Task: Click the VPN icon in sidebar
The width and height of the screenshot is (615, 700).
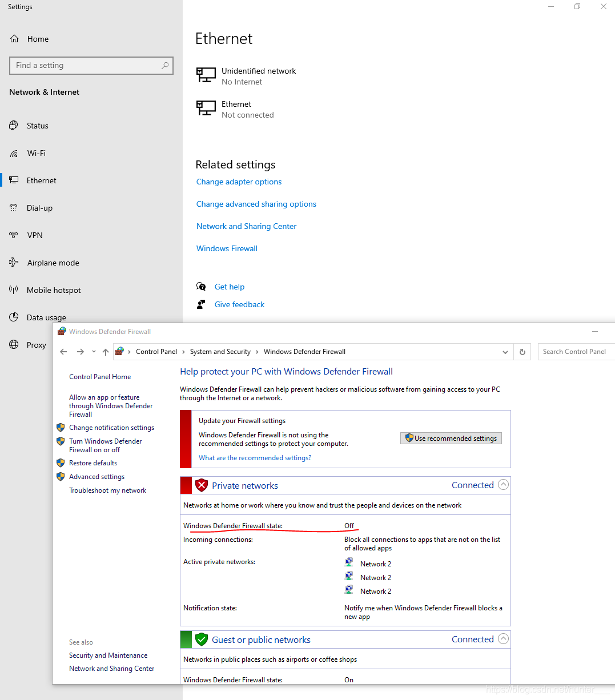Action: 14,235
